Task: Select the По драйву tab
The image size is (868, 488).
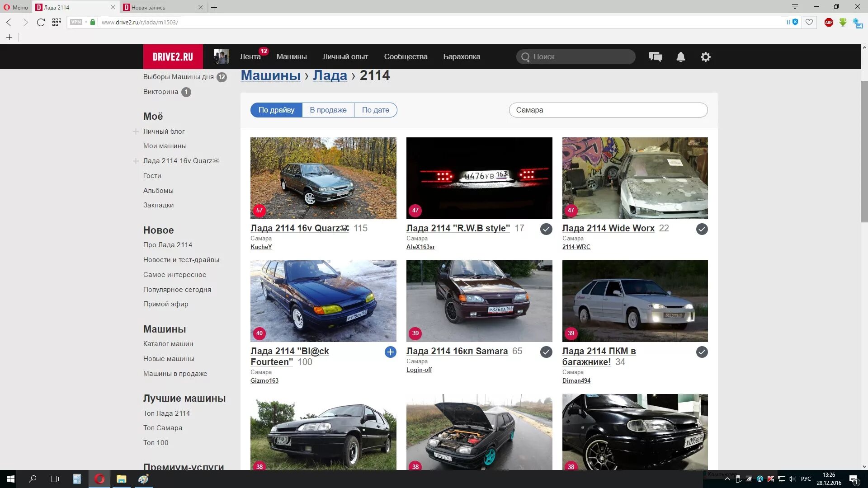Action: click(x=275, y=110)
